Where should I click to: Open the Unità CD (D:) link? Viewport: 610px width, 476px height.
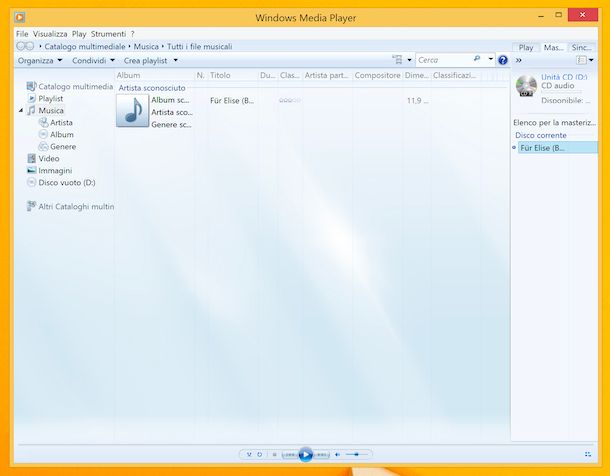coord(564,77)
